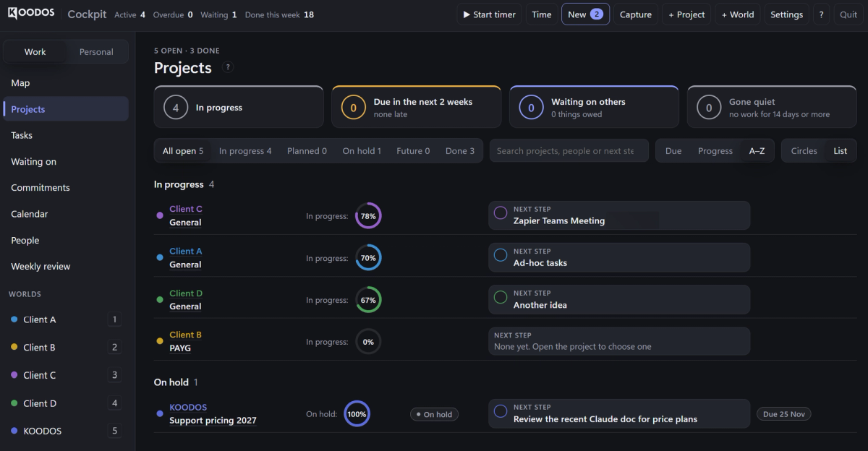Select the Projects sidebar item
The height and width of the screenshot is (451, 868).
[x=66, y=109]
